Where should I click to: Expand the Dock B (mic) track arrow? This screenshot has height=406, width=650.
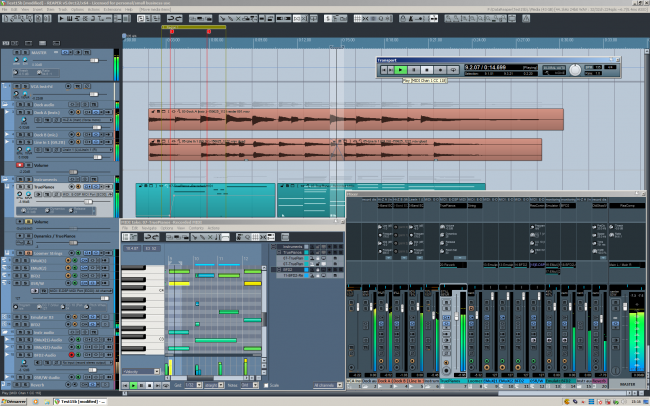tap(7, 134)
